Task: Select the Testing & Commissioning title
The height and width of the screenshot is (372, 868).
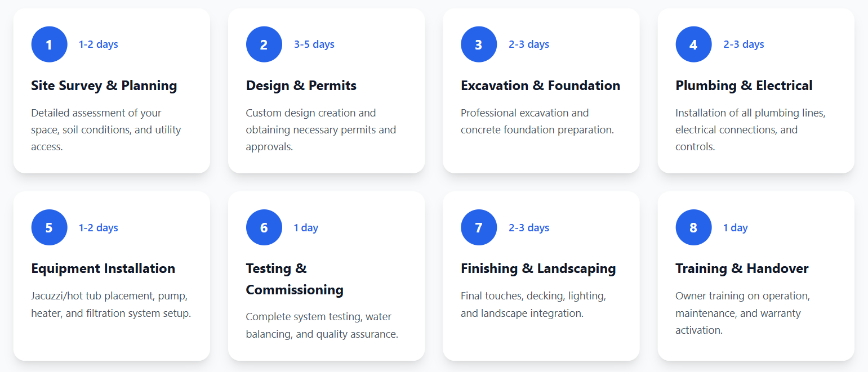Action: 294,279
